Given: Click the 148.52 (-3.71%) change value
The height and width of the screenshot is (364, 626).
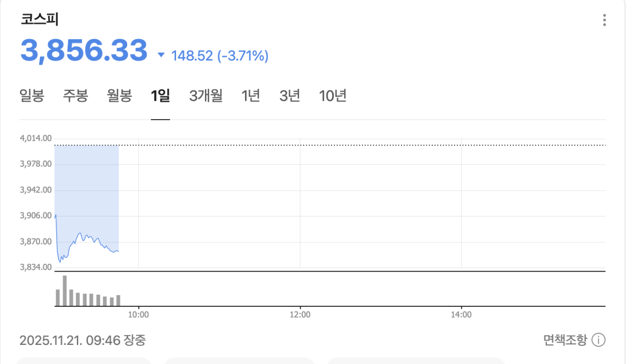Looking at the screenshot, I should coord(220,56).
